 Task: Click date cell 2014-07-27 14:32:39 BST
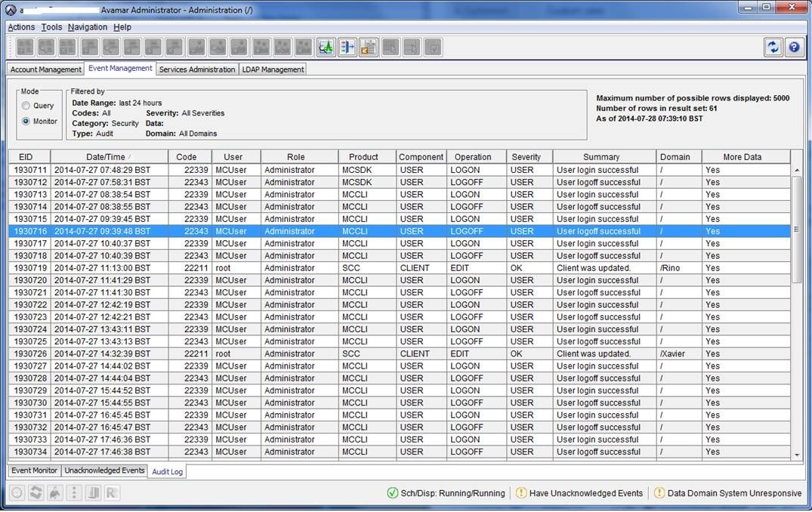click(110, 353)
